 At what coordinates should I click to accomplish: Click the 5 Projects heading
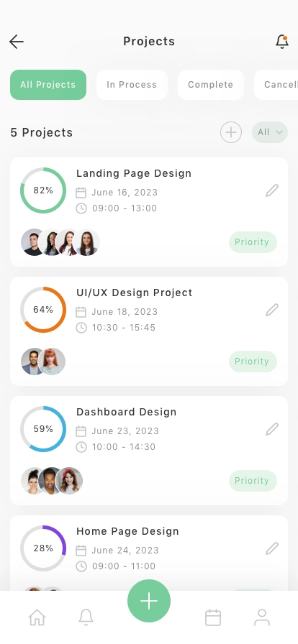coord(42,133)
